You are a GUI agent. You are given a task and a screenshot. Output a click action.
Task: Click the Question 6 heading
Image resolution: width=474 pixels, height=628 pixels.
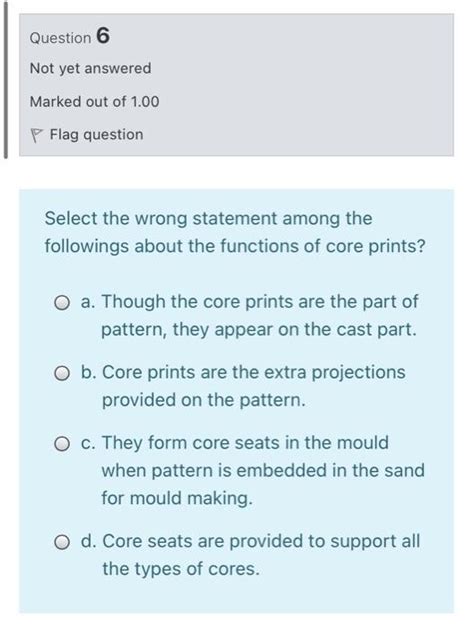(70, 36)
